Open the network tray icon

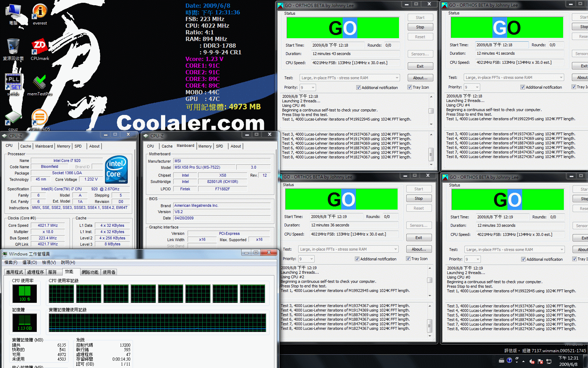(x=548, y=361)
